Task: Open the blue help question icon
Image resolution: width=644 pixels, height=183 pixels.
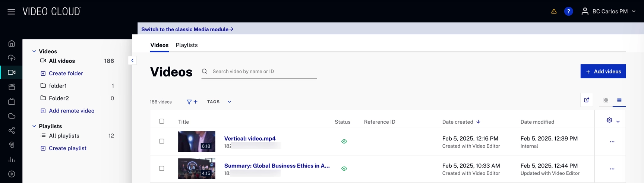Action: (x=568, y=12)
